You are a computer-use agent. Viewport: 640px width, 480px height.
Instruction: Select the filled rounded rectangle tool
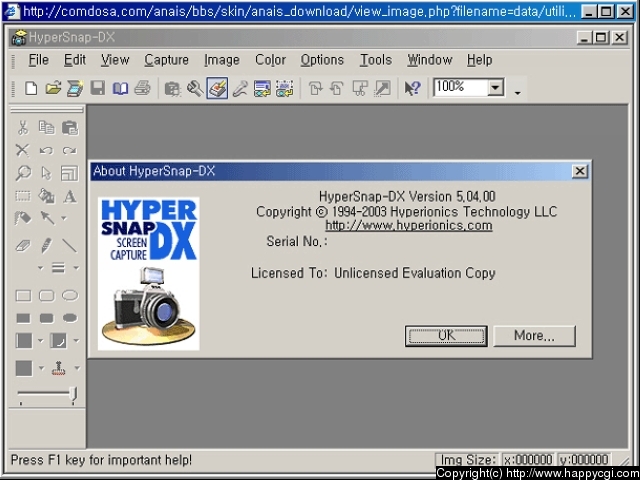47,318
